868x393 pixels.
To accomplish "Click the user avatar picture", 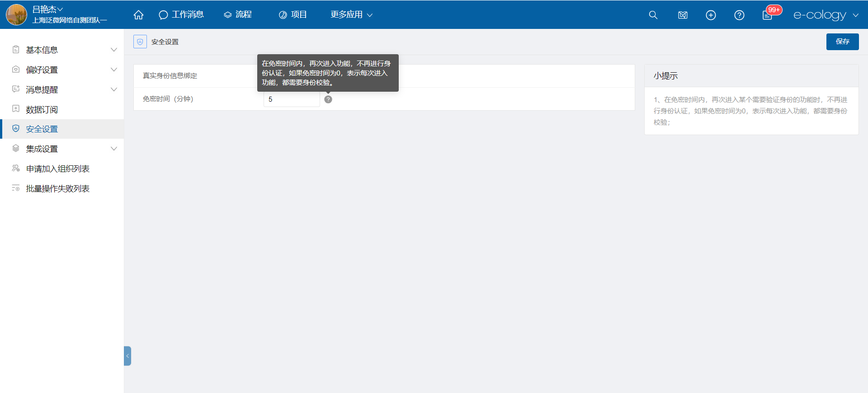I will [x=16, y=14].
